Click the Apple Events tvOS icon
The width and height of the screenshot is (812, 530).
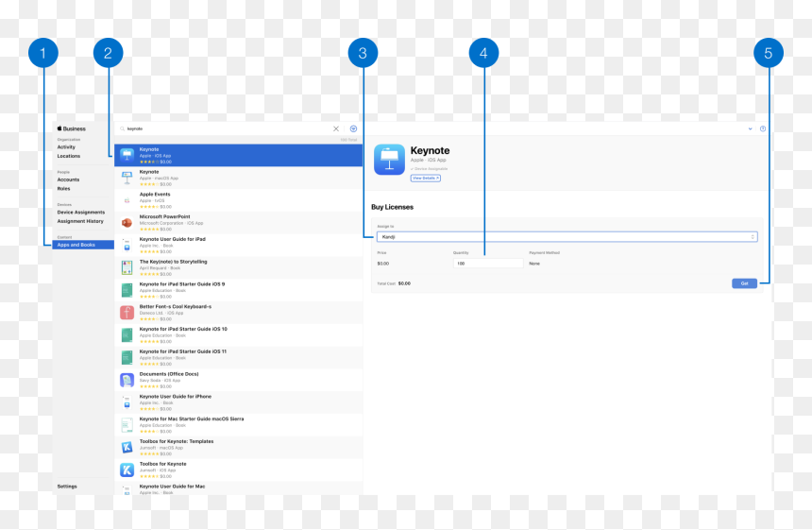click(127, 200)
